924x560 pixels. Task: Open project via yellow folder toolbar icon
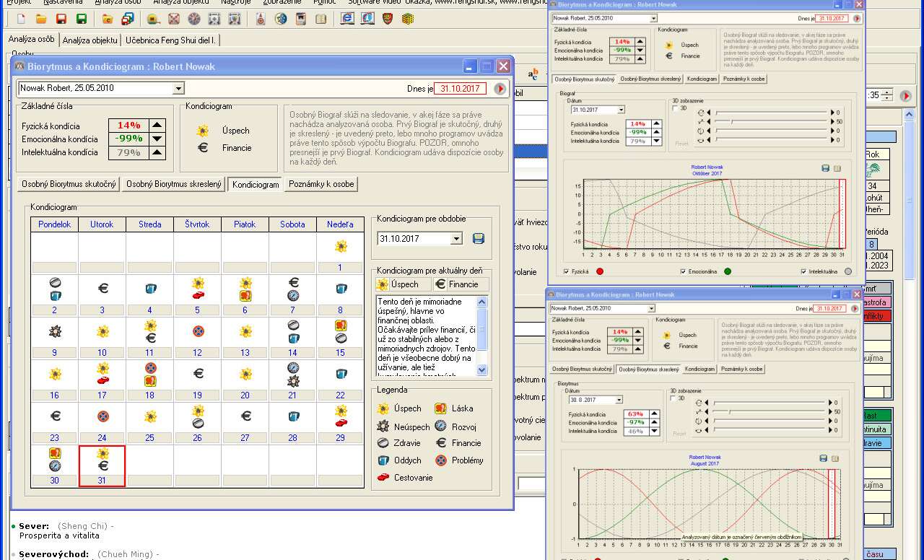(x=41, y=19)
